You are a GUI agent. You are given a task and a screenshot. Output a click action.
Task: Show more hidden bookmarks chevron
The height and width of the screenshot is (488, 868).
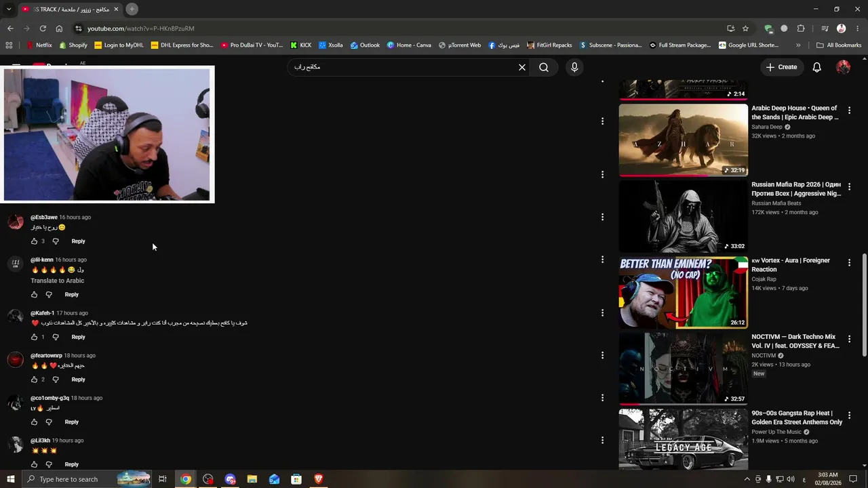[798, 45]
